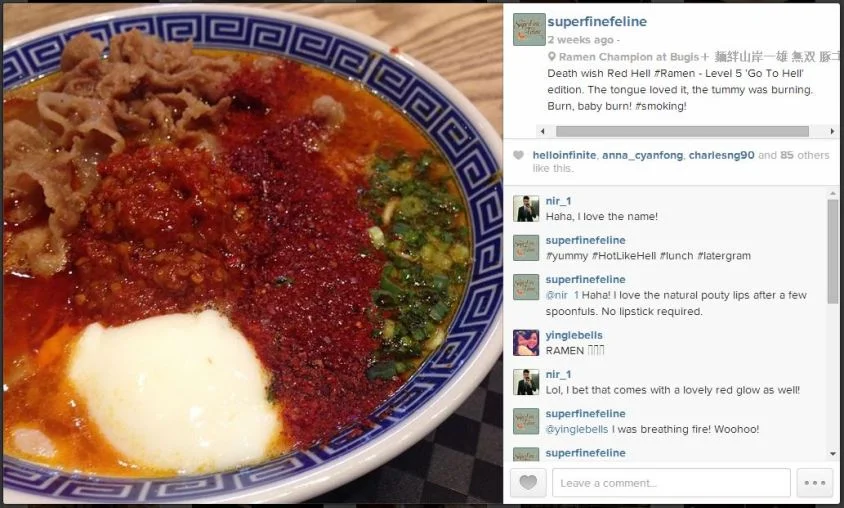Click the Leave a comment input field
Viewport: 844px width, 508px height.
tap(671, 483)
